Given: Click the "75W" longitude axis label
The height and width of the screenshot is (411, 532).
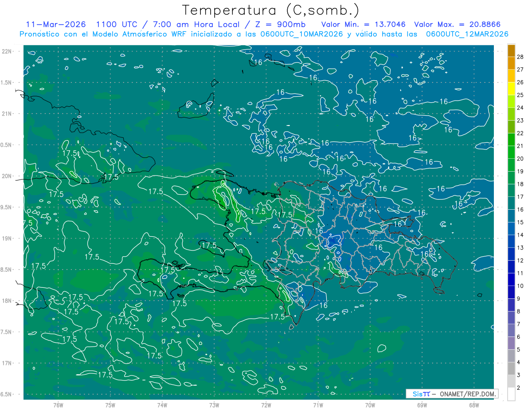Looking at the screenshot, I should [110, 404].
